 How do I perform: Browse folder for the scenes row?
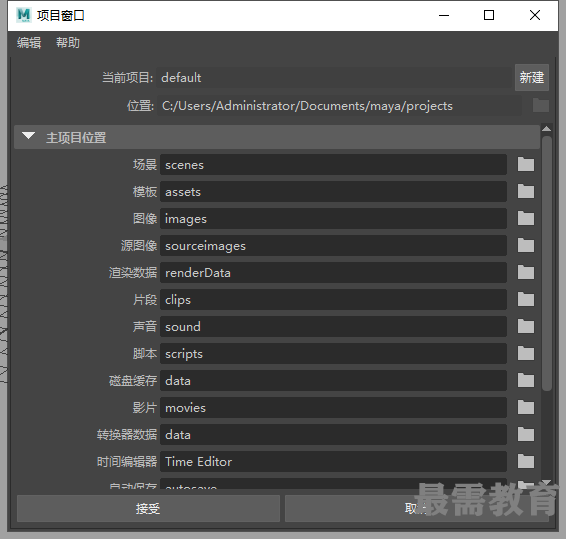click(526, 165)
